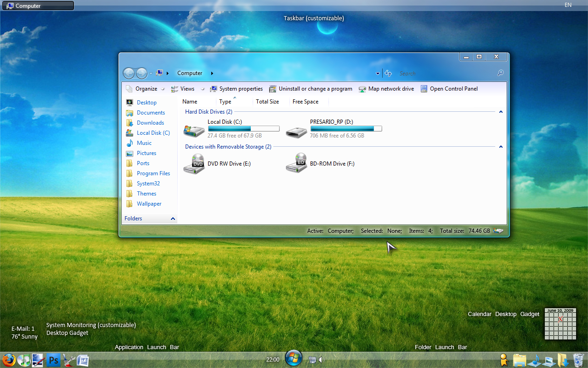Click the volume icon in the taskbar
588x368 pixels.
[322, 360]
